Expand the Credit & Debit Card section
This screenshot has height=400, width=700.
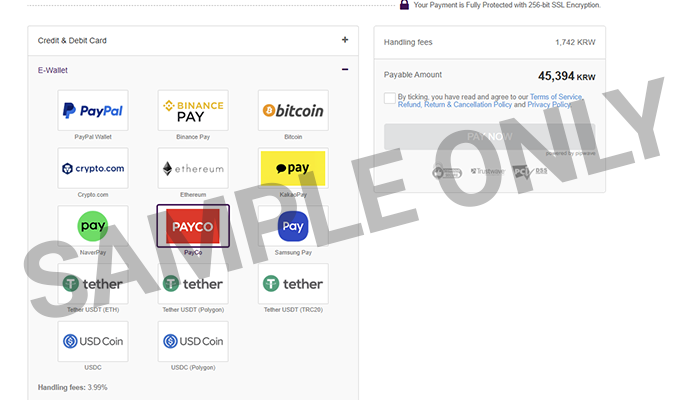pyautogui.click(x=345, y=40)
